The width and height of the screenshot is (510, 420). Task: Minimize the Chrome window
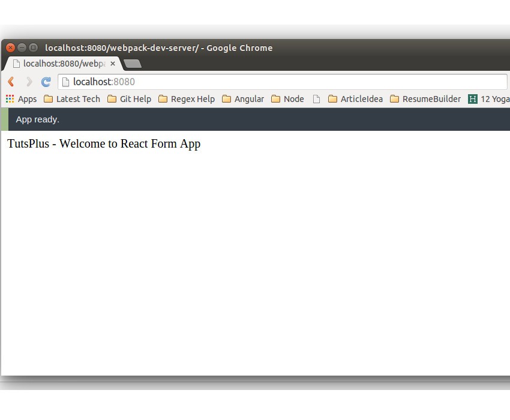[x=22, y=48]
